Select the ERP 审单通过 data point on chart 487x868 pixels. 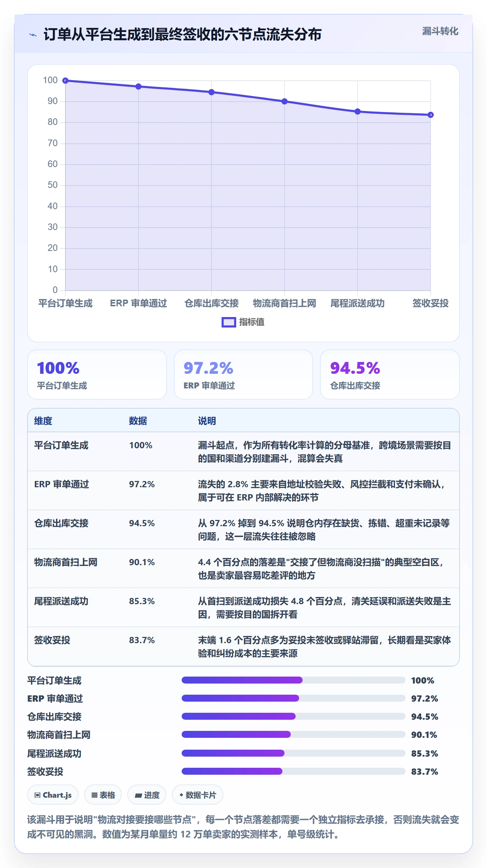138,86
